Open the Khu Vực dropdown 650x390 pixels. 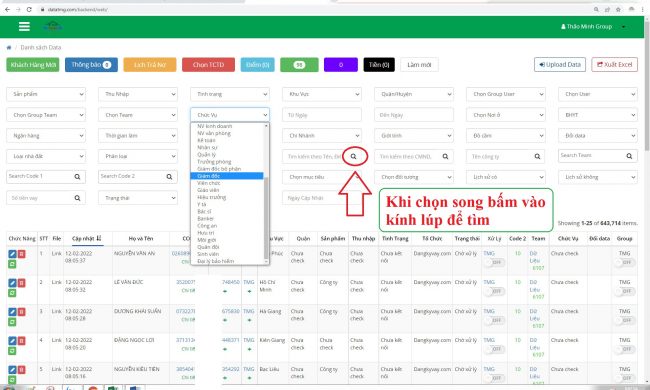322,94
